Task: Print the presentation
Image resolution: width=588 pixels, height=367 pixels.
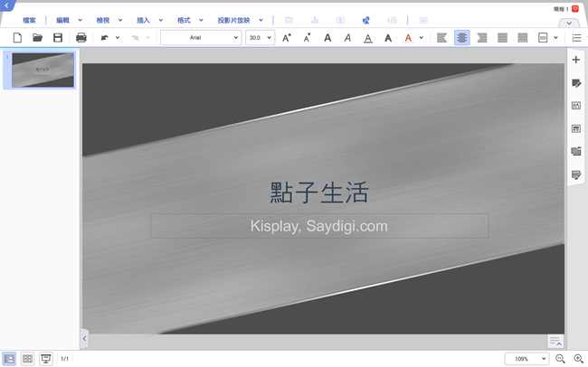Action: point(81,38)
